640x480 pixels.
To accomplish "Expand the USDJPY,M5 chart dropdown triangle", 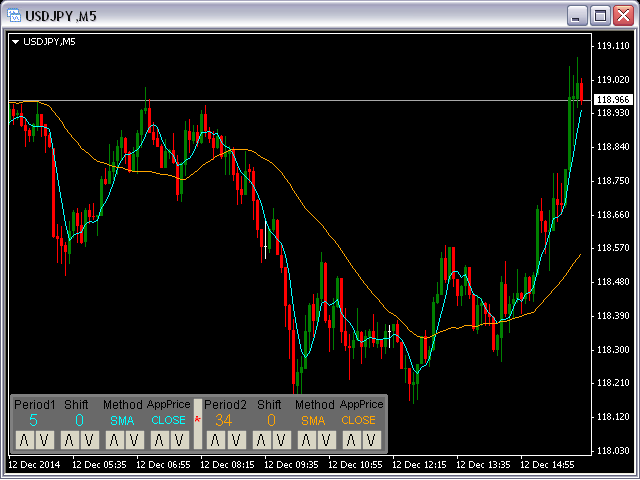I will click(x=16, y=41).
